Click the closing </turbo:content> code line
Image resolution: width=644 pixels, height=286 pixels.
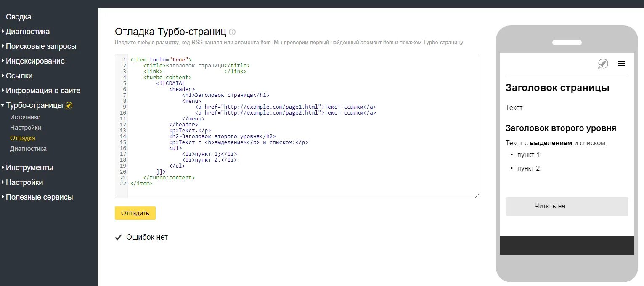(169, 178)
